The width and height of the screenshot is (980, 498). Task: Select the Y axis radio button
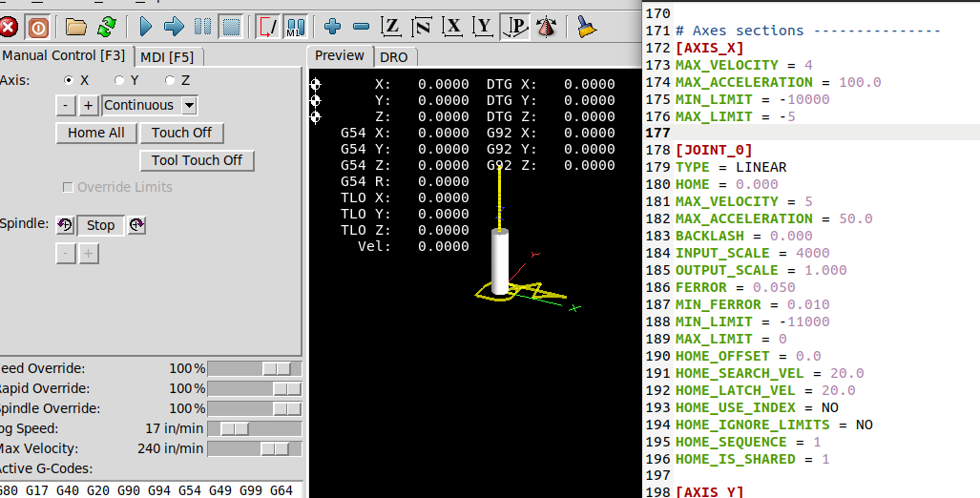119,80
